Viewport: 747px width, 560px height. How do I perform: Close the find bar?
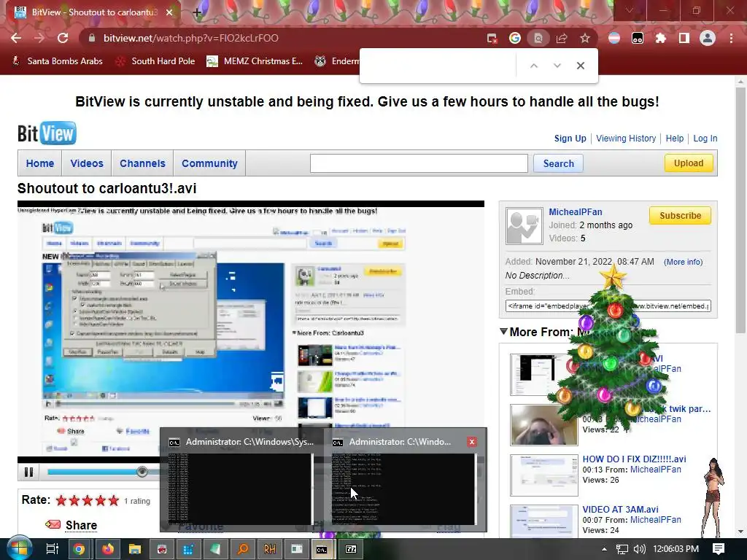(580, 66)
